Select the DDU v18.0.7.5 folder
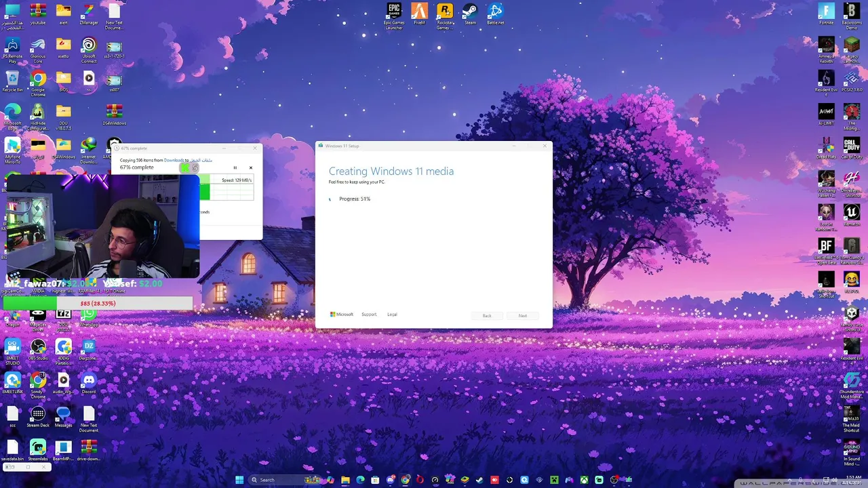This screenshot has width=868, height=488. tap(63, 116)
